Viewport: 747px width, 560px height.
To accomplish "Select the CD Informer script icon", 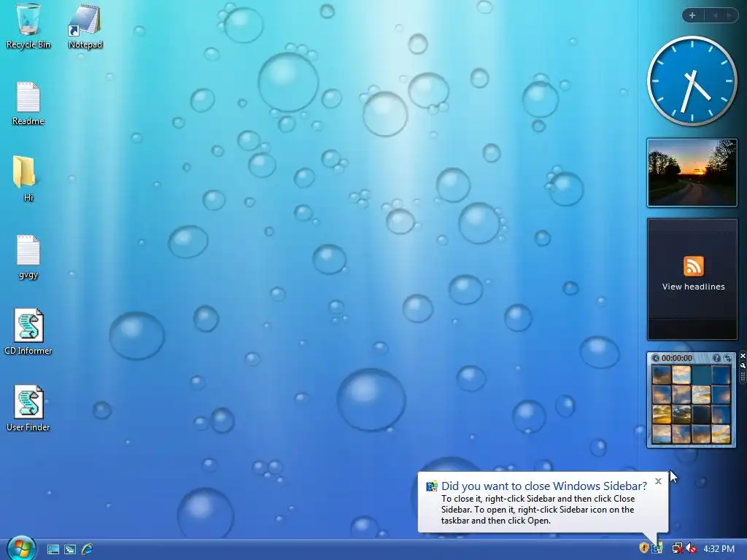I will [x=28, y=332].
